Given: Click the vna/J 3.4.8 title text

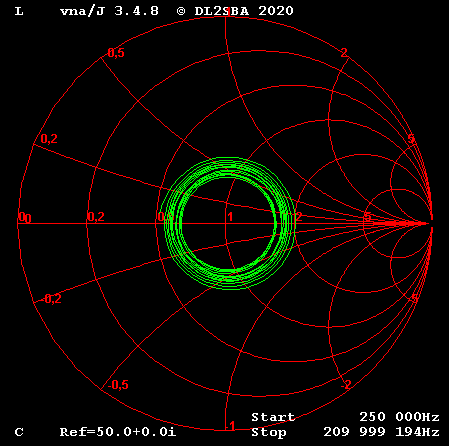Looking at the screenshot, I should (109, 11).
